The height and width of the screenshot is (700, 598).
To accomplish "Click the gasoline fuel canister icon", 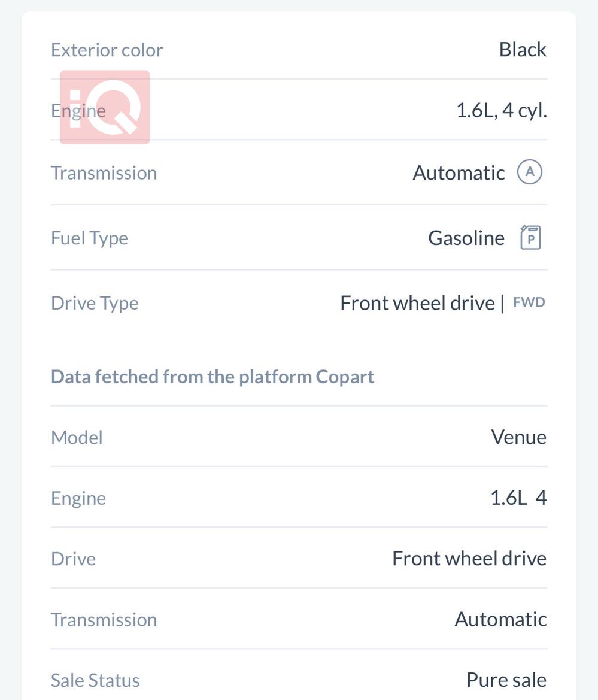I will (x=530, y=238).
